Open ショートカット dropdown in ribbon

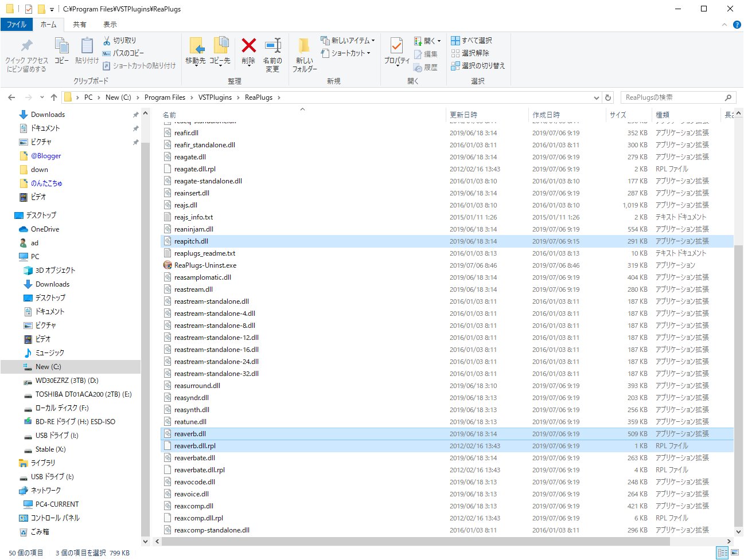pos(345,53)
